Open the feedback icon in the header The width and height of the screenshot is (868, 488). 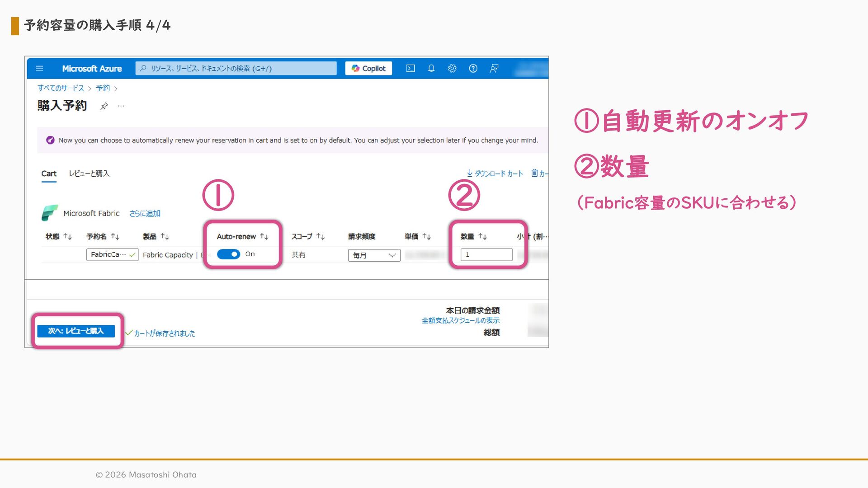coord(494,69)
